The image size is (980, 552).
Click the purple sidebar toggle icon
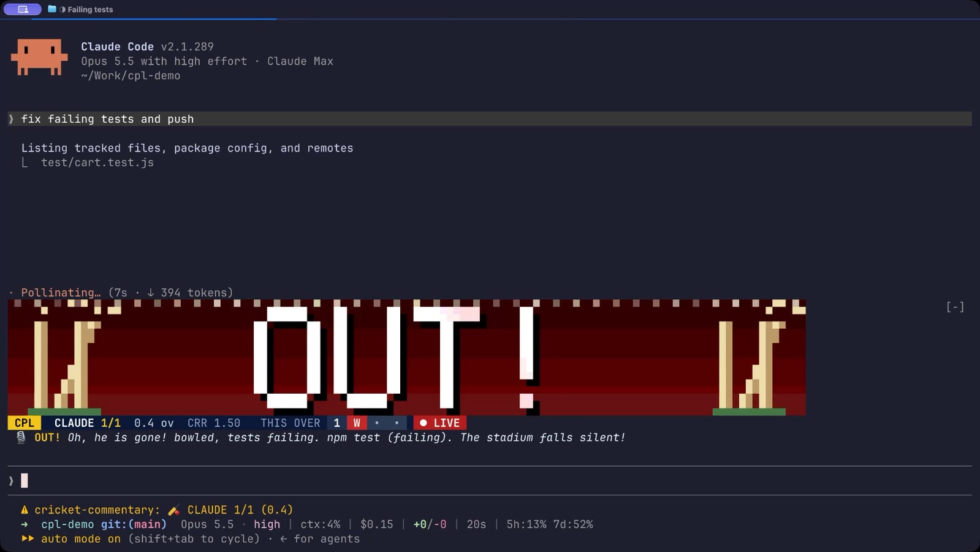pos(23,9)
